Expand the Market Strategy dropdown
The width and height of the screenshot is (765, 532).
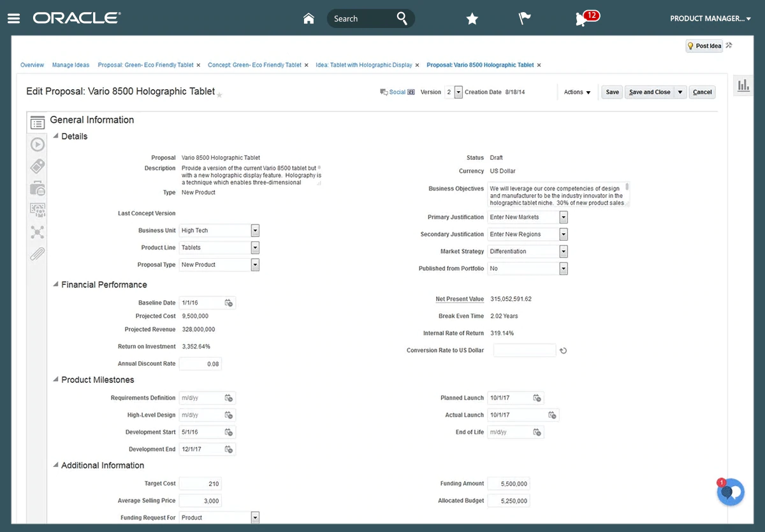point(563,252)
